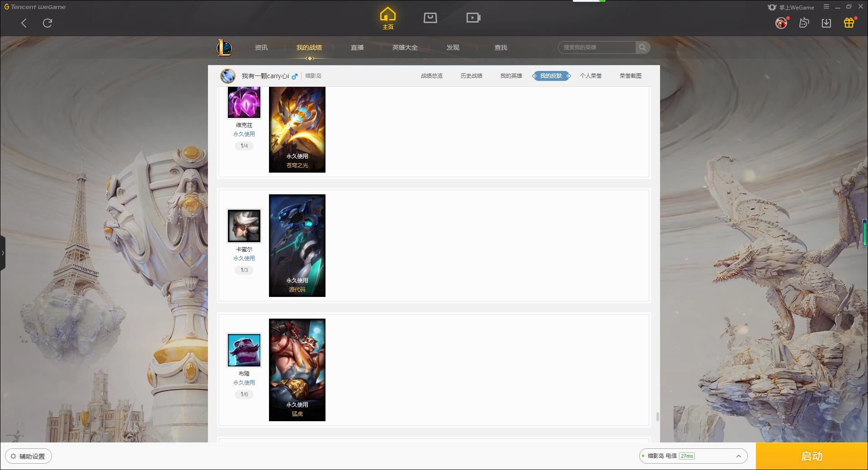Switch to the 直播 tab
Viewport: 868px width, 470px height.
[357, 47]
